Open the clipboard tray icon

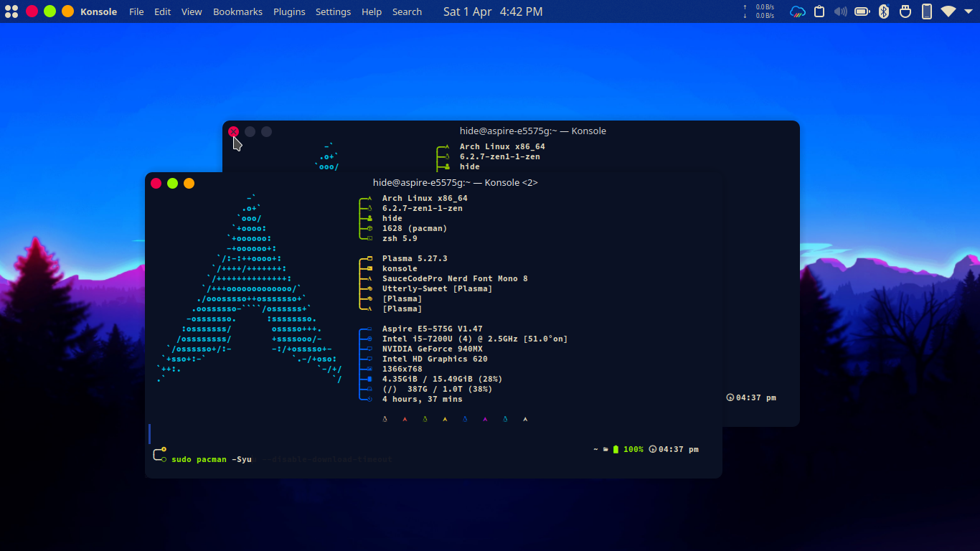pyautogui.click(x=819, y=11)
